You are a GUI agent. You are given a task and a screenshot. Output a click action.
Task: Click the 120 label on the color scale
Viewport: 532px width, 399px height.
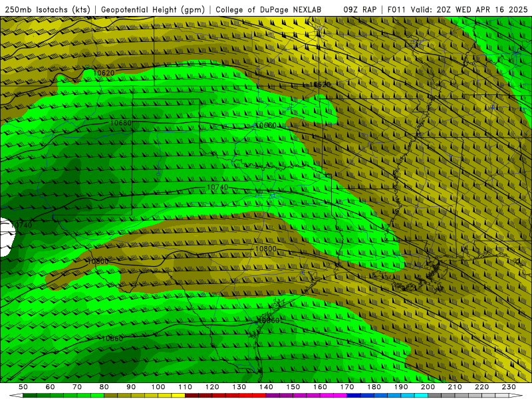tap(212, 387)
